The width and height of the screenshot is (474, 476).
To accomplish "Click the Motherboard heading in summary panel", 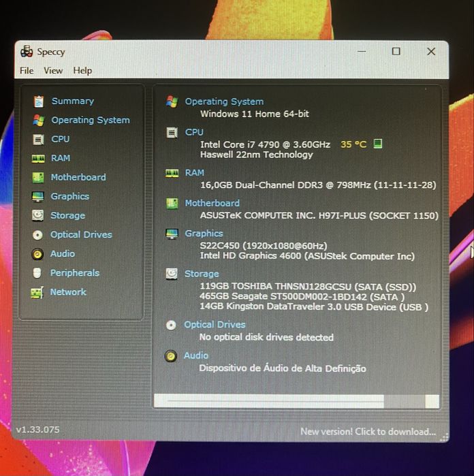I will pyautogui.click(x=212, y=203).
